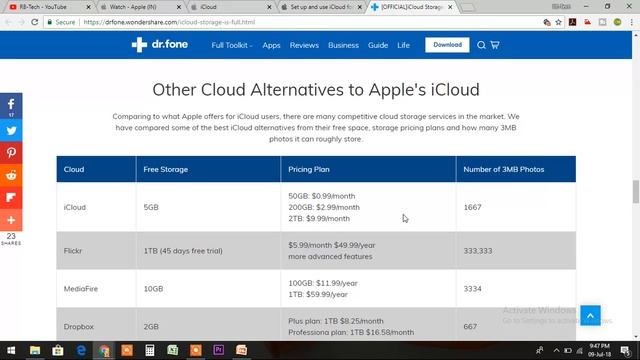The width and height of the screenshot is (640, 360).
Task: Reload the page in the browser
Action: pyautogui.click(x=35, y=22)
